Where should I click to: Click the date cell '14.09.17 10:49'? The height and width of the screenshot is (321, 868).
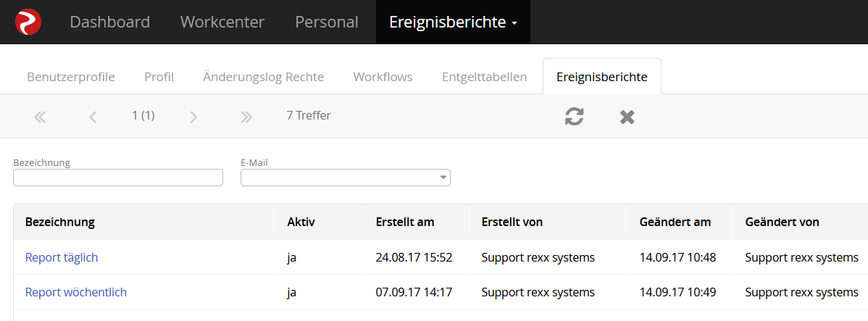pos(677,292)
